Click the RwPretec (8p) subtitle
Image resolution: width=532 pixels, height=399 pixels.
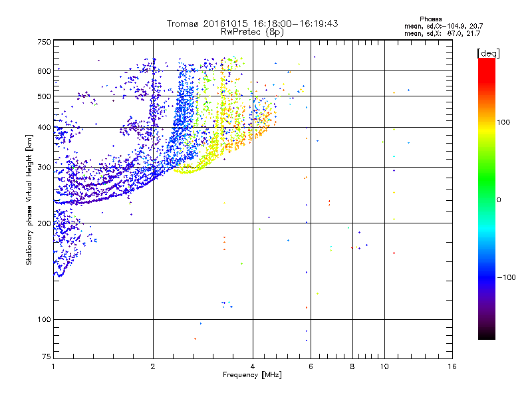click(252, 32)
